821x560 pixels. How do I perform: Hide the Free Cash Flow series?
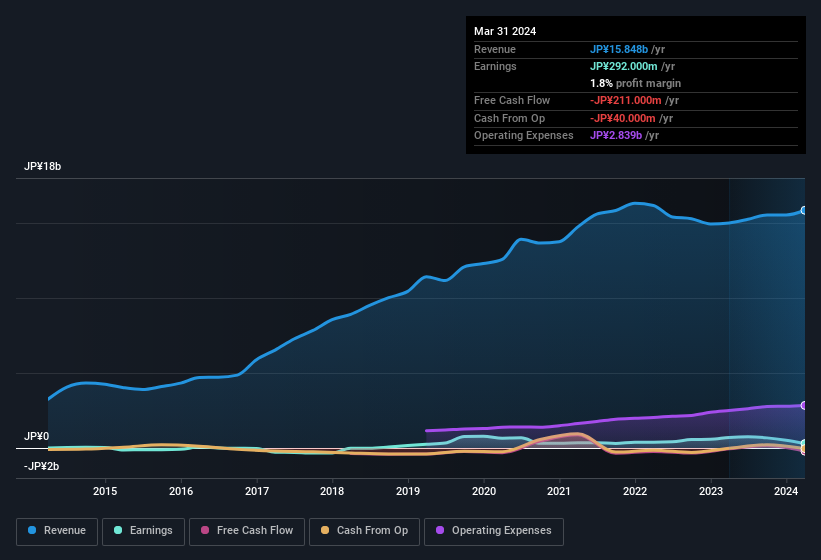[247, 531]
